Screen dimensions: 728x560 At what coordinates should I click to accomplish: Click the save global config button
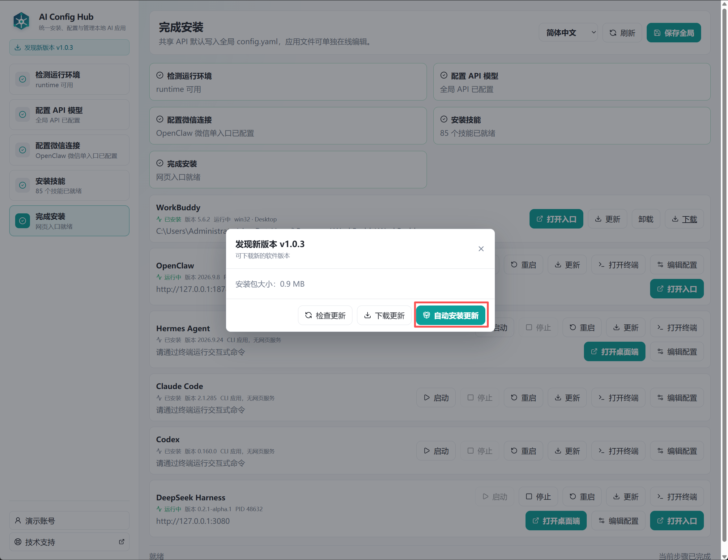tap(674, 33)
